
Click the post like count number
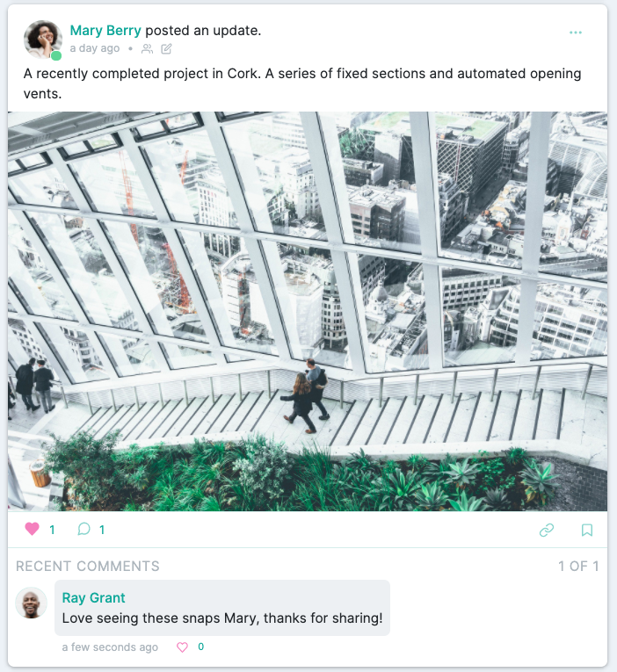(x=52, y=531)
